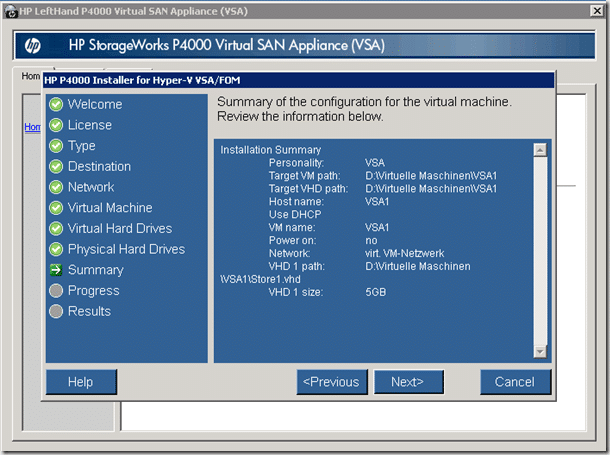The height and width of the screenshot is (455, 610).
Task: Open the Help button
Action: coord(81,382)
